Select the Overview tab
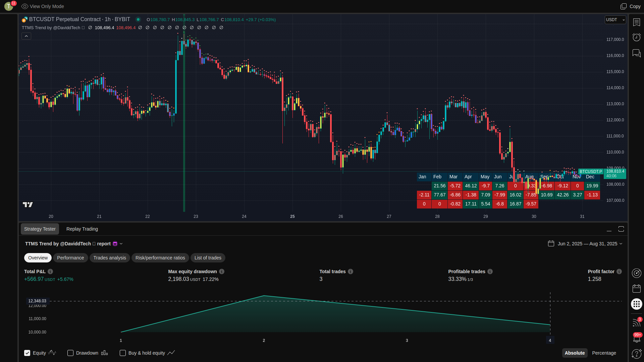 point(38,258)
